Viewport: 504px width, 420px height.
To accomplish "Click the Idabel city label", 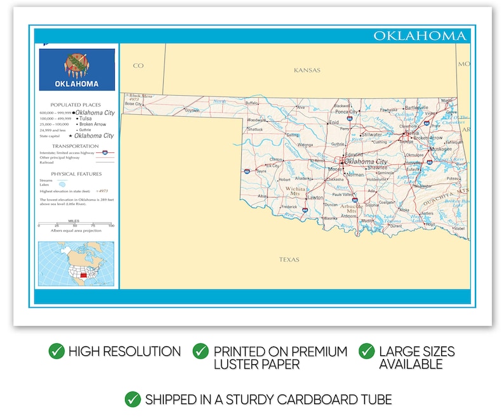I will [460, 228].
